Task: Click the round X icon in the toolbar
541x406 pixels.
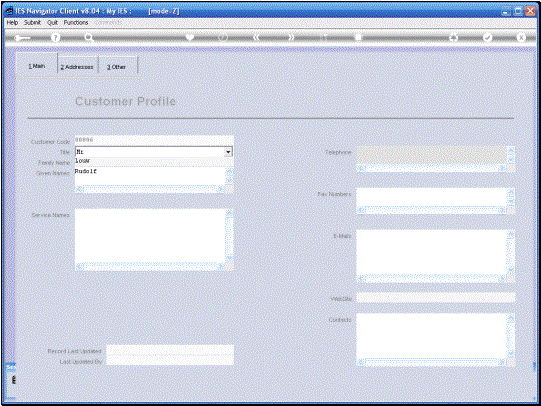Action: (521, 37)
